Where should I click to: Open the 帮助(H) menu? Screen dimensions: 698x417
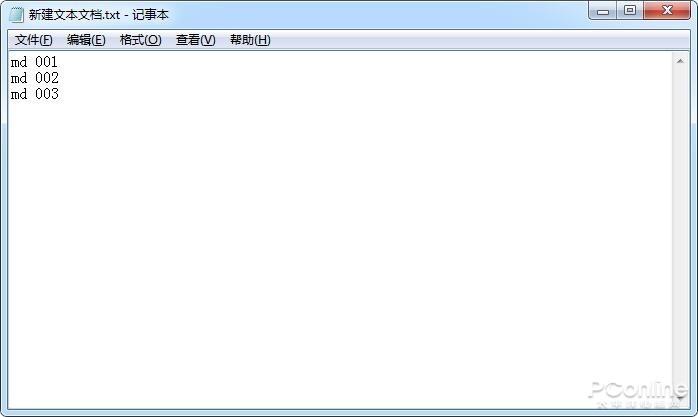pyautogui.click(x=250, y=40)
